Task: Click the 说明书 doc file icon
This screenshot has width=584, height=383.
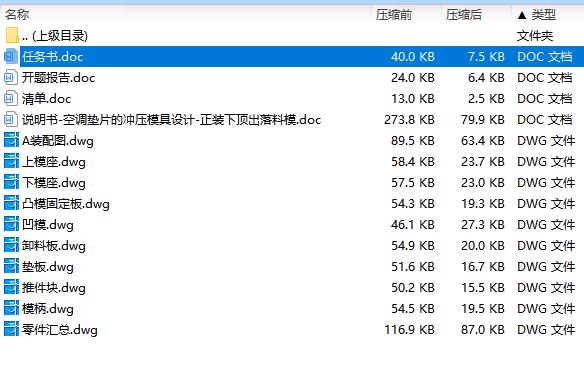Action: click(11, 120)
